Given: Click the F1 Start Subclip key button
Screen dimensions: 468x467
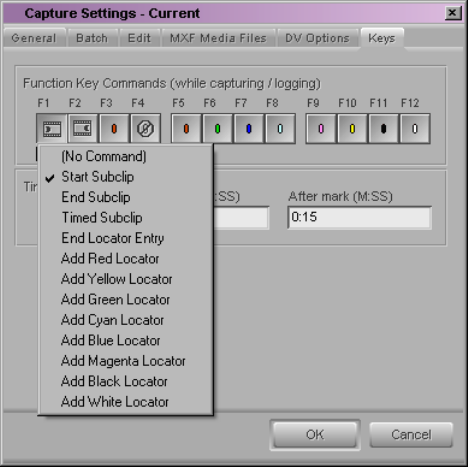Looking at the screenshot, I should 52,129.
